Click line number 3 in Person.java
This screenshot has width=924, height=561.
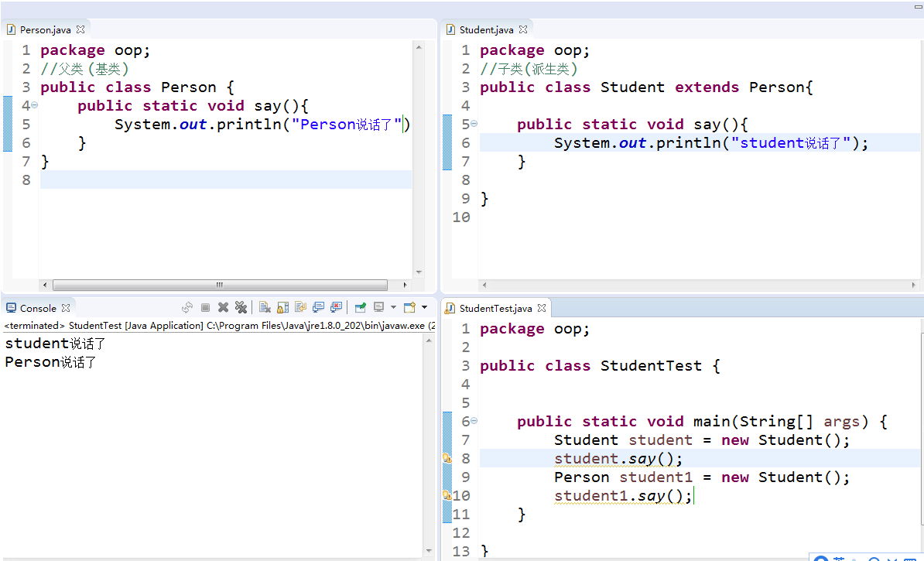coord(26,87)
